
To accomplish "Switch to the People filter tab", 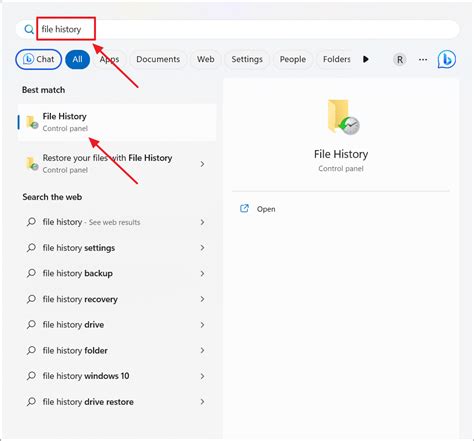I will [x=293, y=59].
